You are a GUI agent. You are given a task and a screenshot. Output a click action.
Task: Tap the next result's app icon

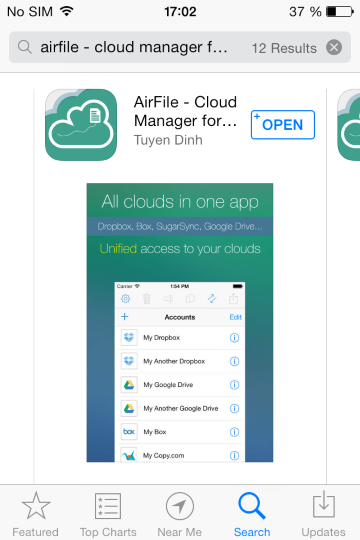click(349, 125)
